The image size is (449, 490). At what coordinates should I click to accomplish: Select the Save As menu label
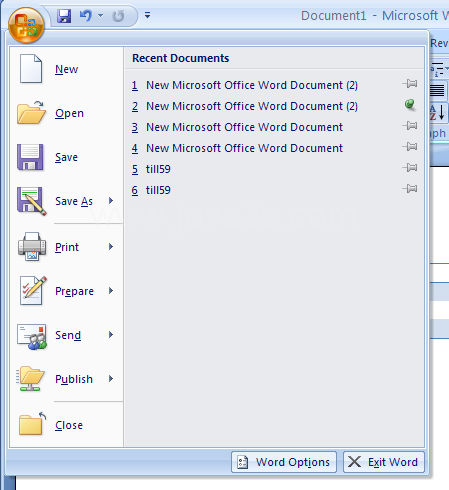pyautogui.click(x=74, y=201)
